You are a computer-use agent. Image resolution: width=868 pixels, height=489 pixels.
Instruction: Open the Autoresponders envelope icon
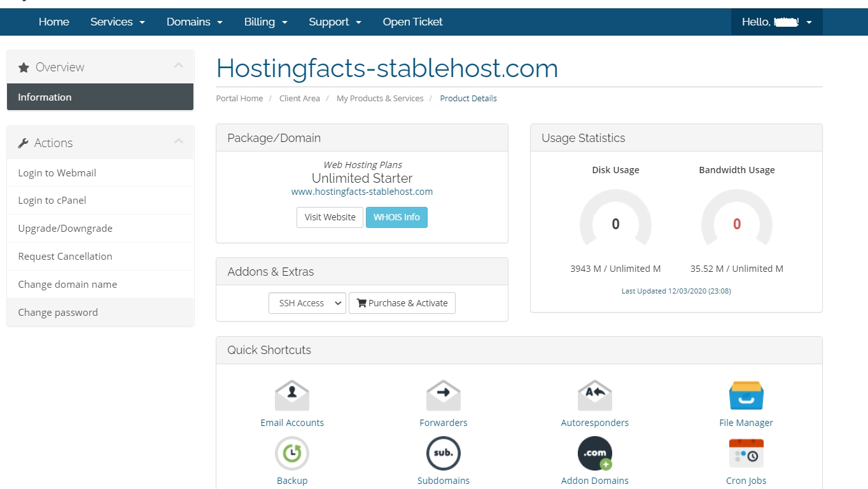[595, 395]
